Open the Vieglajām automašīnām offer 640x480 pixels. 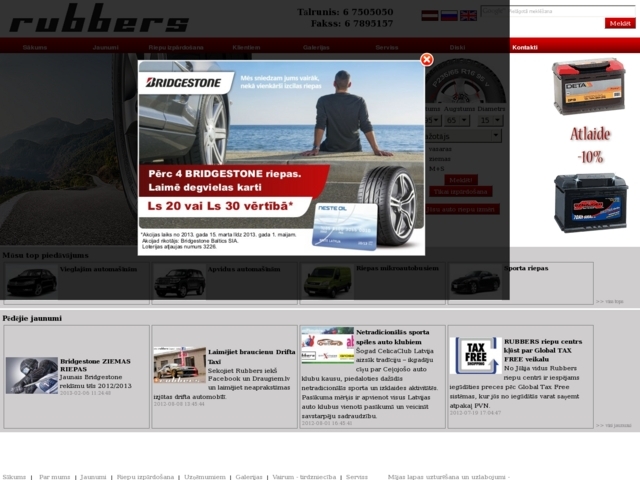pos(98,269)
